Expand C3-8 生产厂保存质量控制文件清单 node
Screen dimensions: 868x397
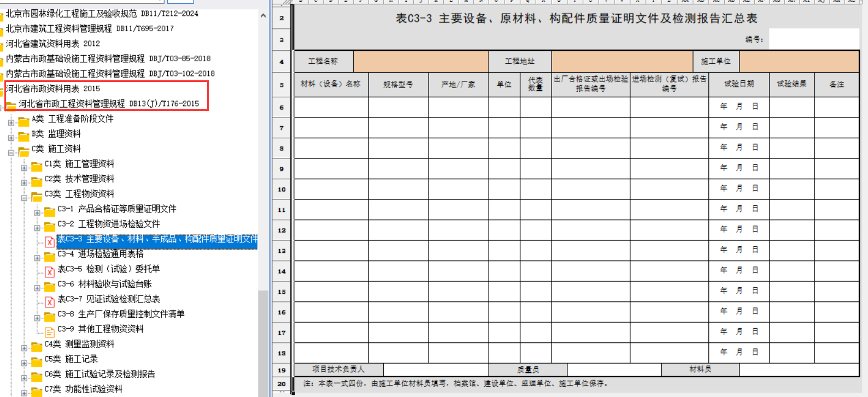coord(37,318)
